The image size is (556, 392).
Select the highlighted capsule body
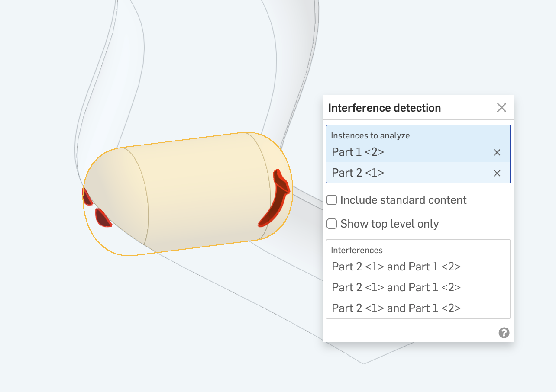pyautogui.click(x=195, y=195)
